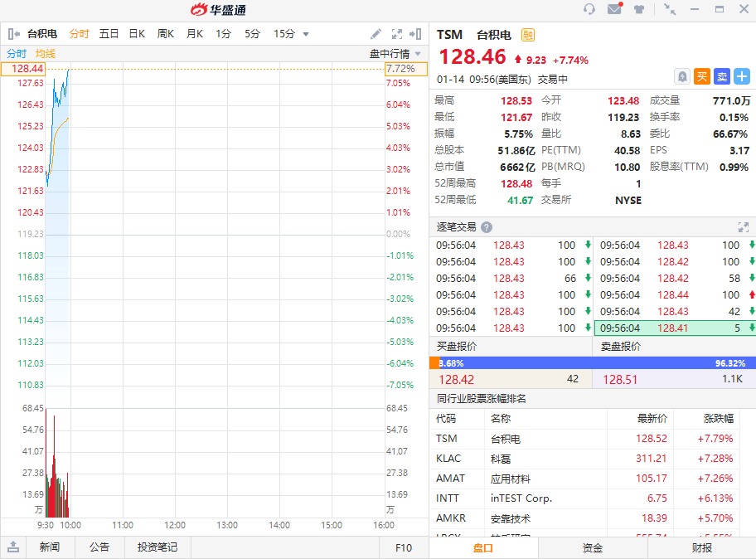Click help question mark beside 逐笔交易
756x559 pixels.
click(487, 227)
